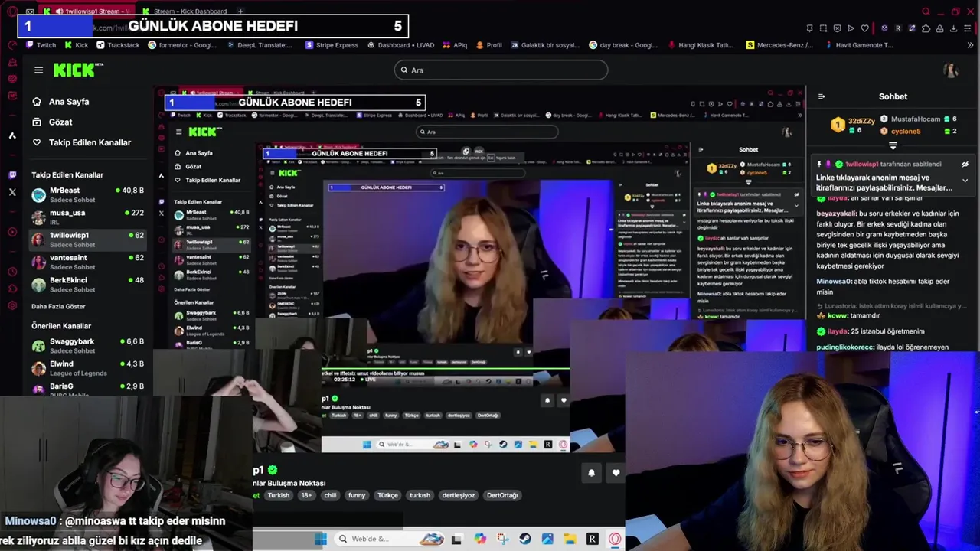Open browser downloads icon
Screen dimensions: 980x551
point(954,28)
